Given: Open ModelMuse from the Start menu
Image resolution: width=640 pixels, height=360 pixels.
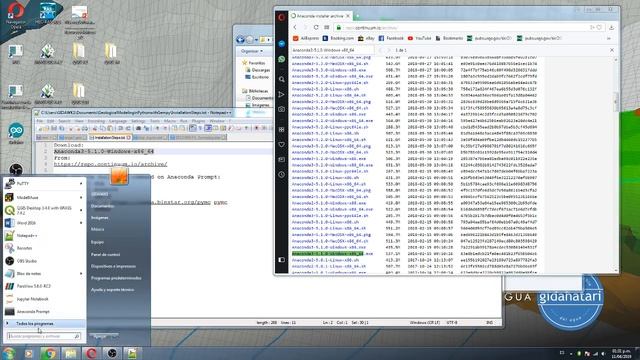Looking at the screenshot, I should click(43, 197).
